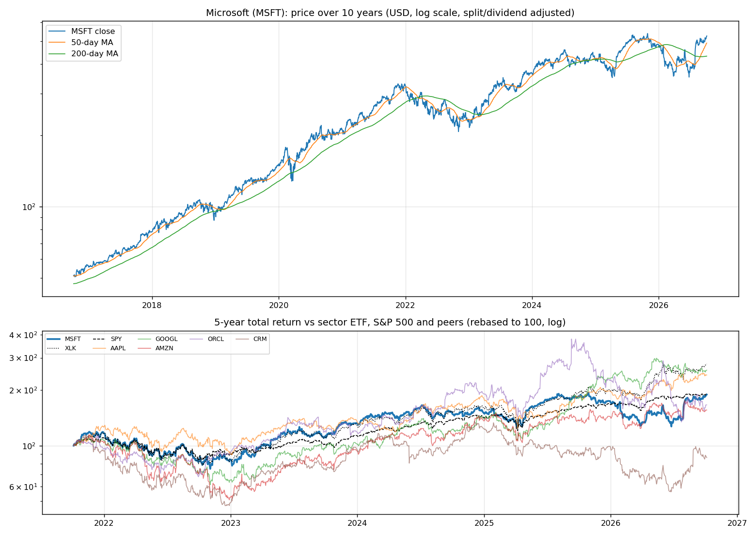Screen dimensions: 756x536
Task: Click the 2022 label on the top chart x-axis
Action: click(406, 305)
